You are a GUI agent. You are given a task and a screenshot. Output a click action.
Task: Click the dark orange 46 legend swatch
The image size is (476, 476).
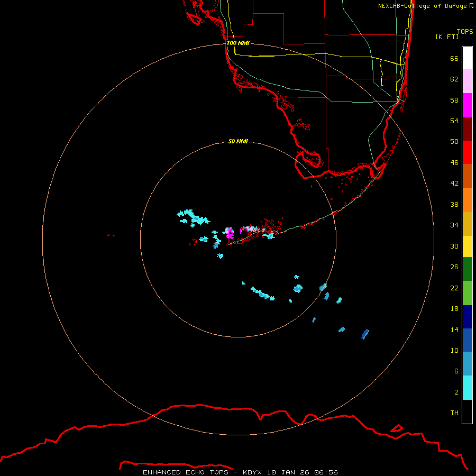[467, 176]
